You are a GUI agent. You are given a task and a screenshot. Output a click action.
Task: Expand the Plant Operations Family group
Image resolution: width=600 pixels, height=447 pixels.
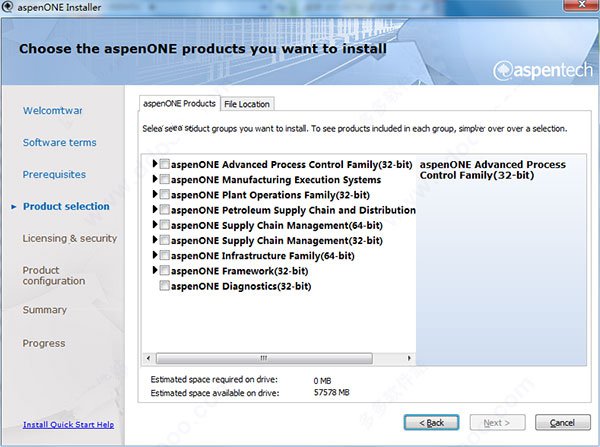pos(155,194)
